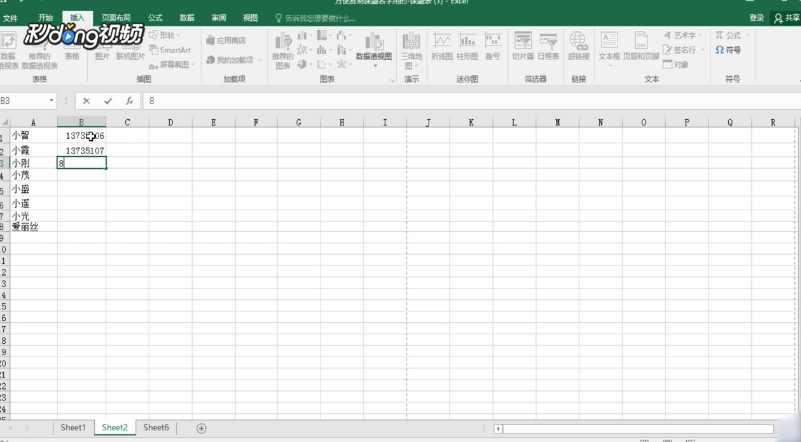Insert a win/loss sparkline (盈亏)
The width and height of the screenshot is (801, 442).
click(492, 46)
